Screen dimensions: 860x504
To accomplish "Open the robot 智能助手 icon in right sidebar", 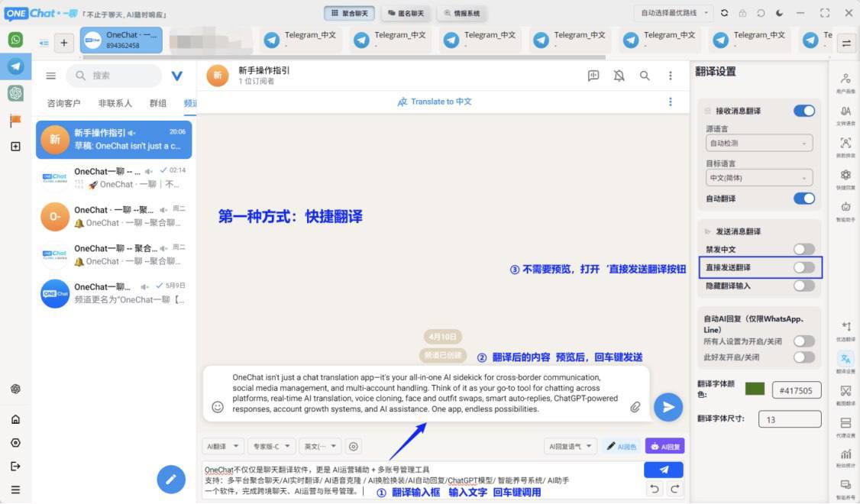I will 845,211.
